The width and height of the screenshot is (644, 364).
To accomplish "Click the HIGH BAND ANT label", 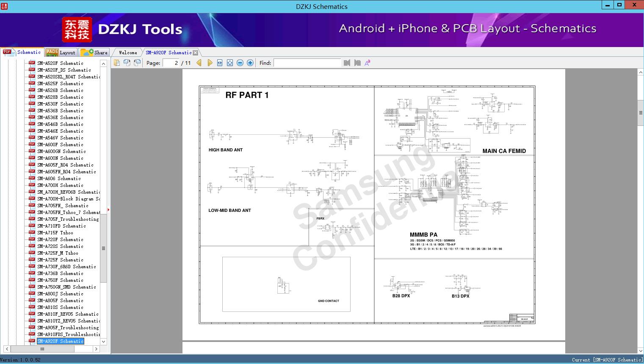I will [226, 150].
